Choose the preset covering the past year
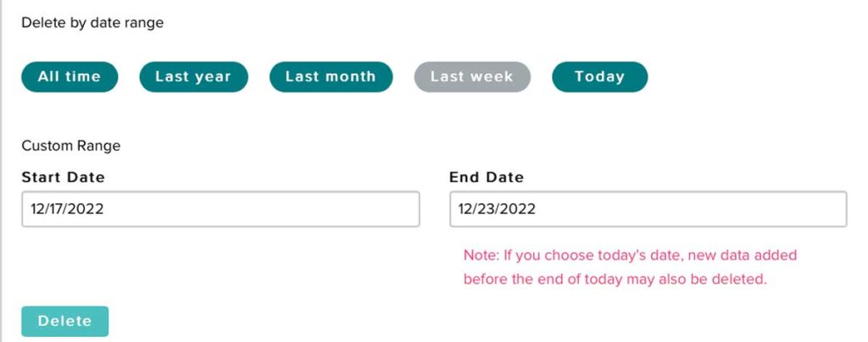 point(193,77)
